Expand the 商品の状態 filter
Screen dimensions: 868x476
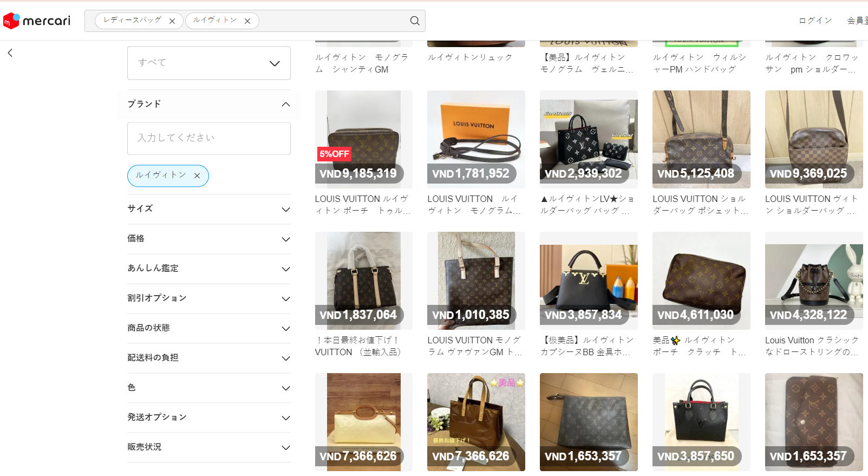pyautogui.click(x=209, y=328)
